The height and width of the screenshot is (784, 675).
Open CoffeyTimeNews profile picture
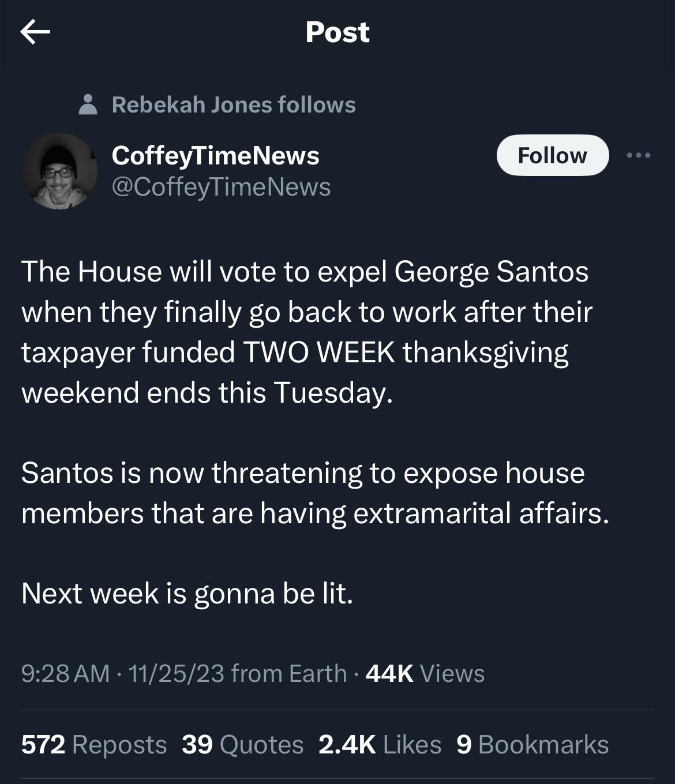59,171
